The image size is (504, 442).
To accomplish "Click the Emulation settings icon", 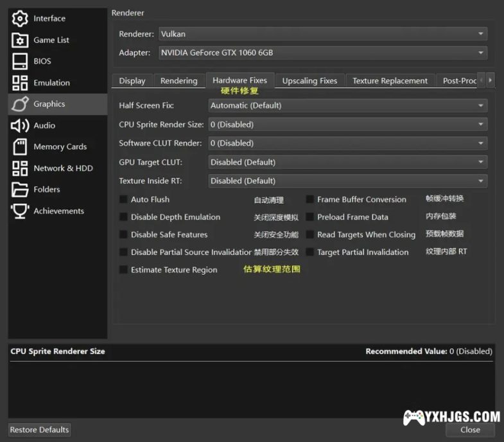I will point(21,83).
